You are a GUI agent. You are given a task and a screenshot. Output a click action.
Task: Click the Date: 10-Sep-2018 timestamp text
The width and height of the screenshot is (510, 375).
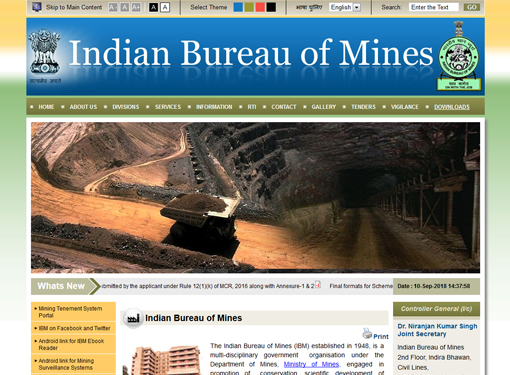[x=434, y=286]
